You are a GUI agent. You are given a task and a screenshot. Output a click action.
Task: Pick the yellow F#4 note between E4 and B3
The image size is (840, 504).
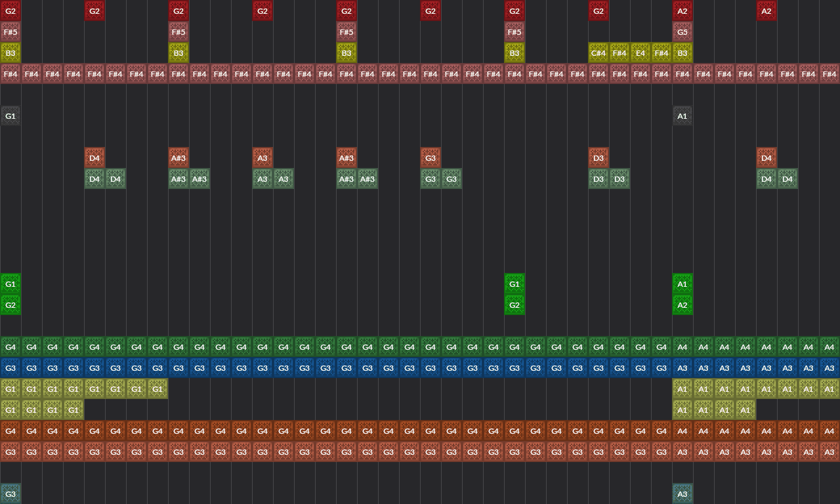point(661,52)
